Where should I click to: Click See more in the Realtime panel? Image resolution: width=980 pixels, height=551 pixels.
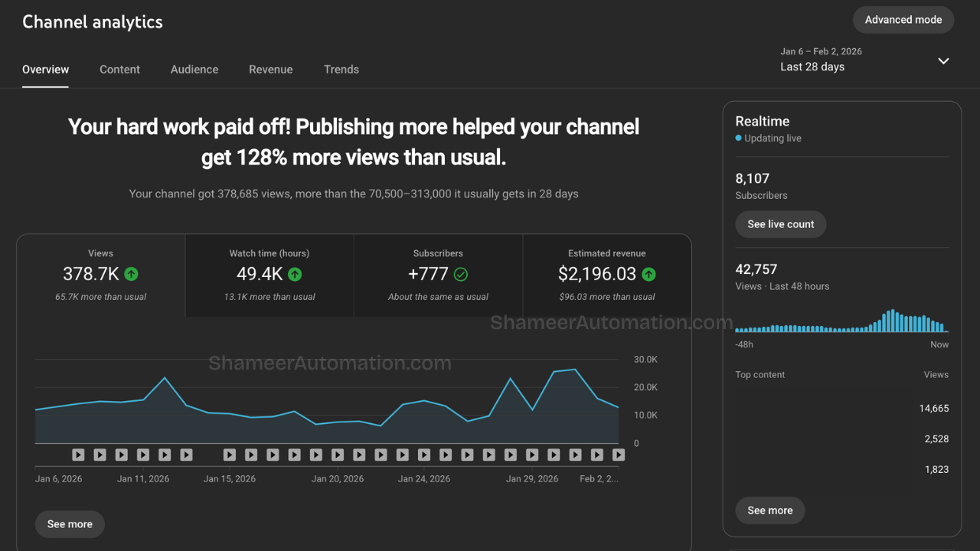tap(769, 510)
